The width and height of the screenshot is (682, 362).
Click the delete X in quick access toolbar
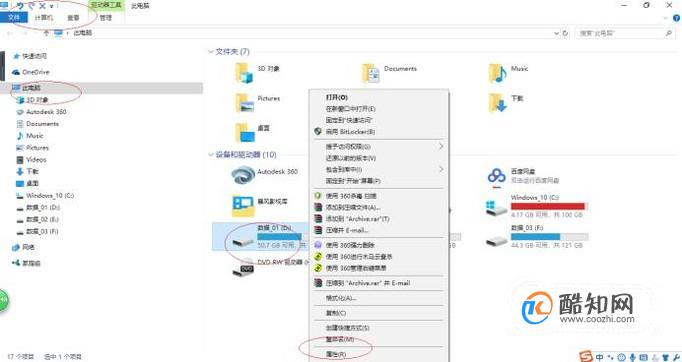[42, 6]
